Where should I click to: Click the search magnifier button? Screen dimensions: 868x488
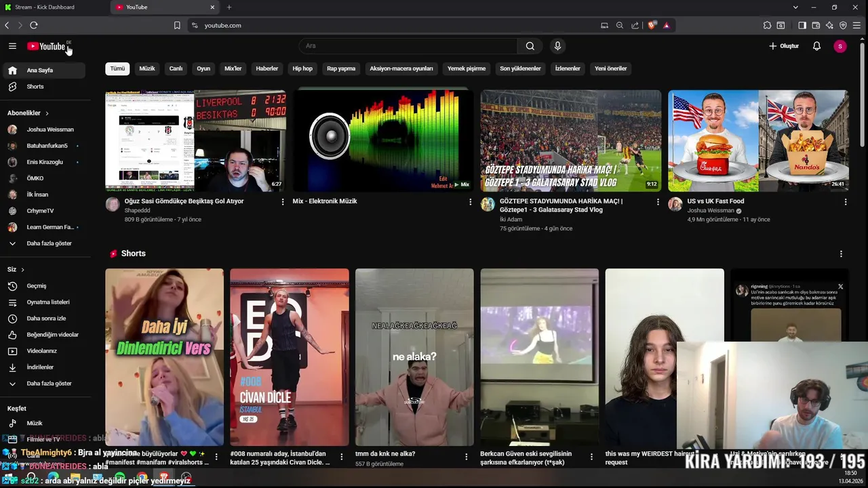(530, 46)
